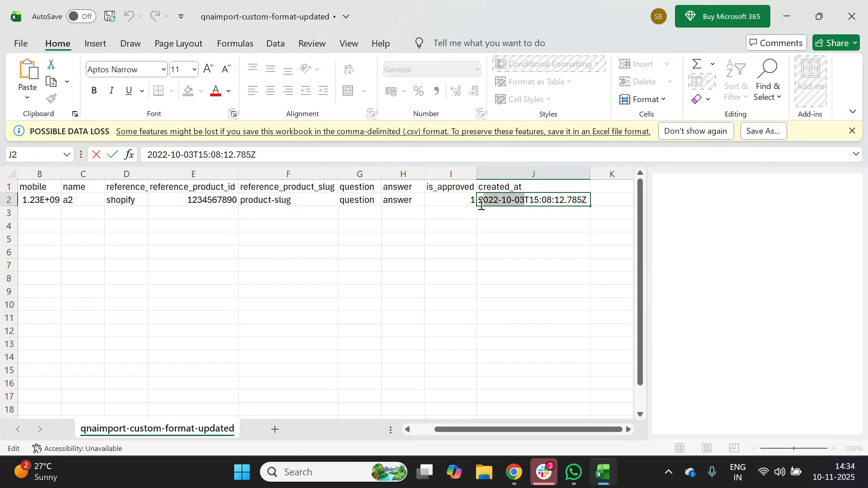Select Don't show again button
Image resolution: width=868 pixels, height=488 pixels.
point(696,131)
